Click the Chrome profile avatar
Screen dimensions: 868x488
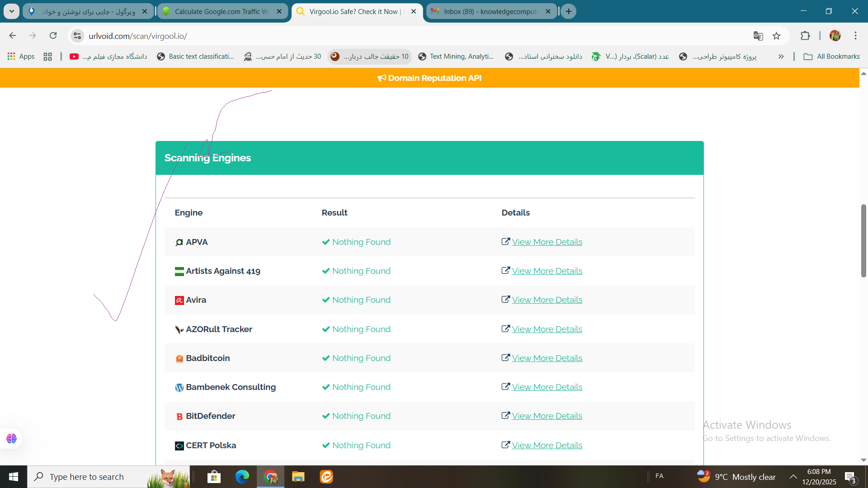835,36
